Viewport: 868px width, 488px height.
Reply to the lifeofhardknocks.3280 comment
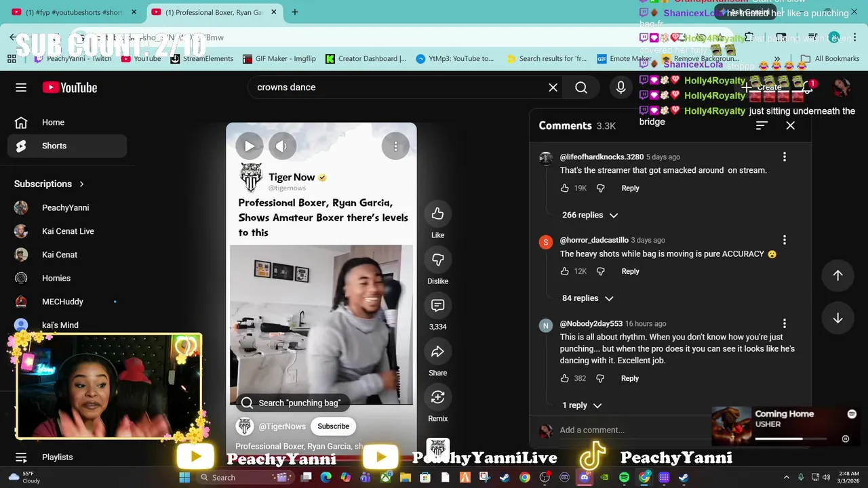[630, 188]
